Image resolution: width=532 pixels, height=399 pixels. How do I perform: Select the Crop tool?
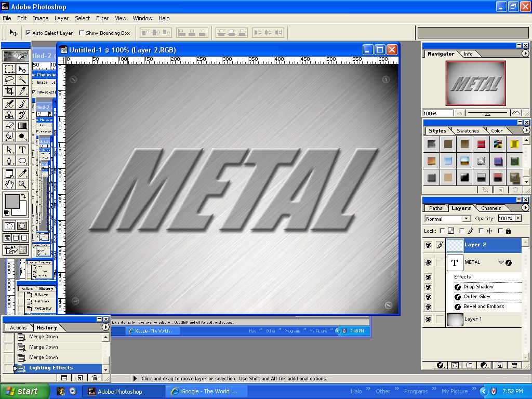point(10,91)
